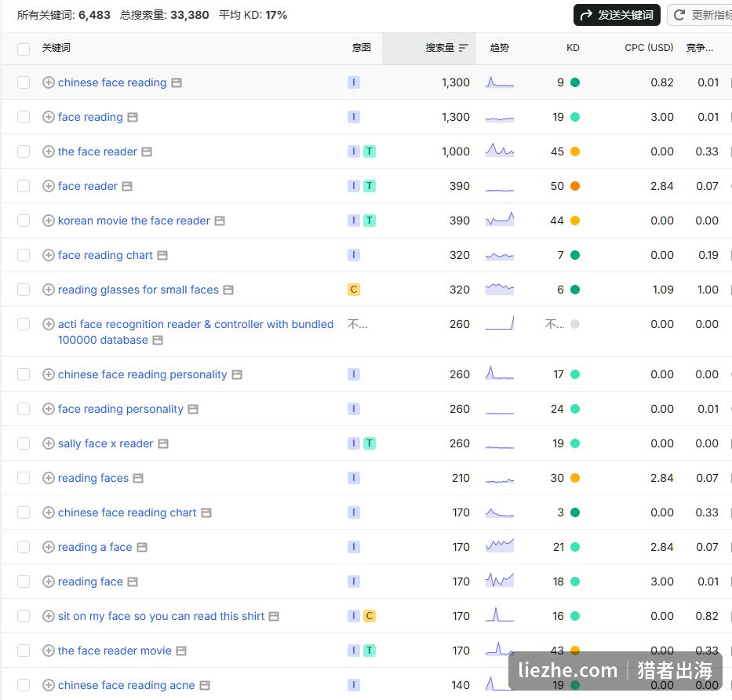Check the box for 'chinese face reading'
Viewport: 732px width, 700px height.
point(24,82)
